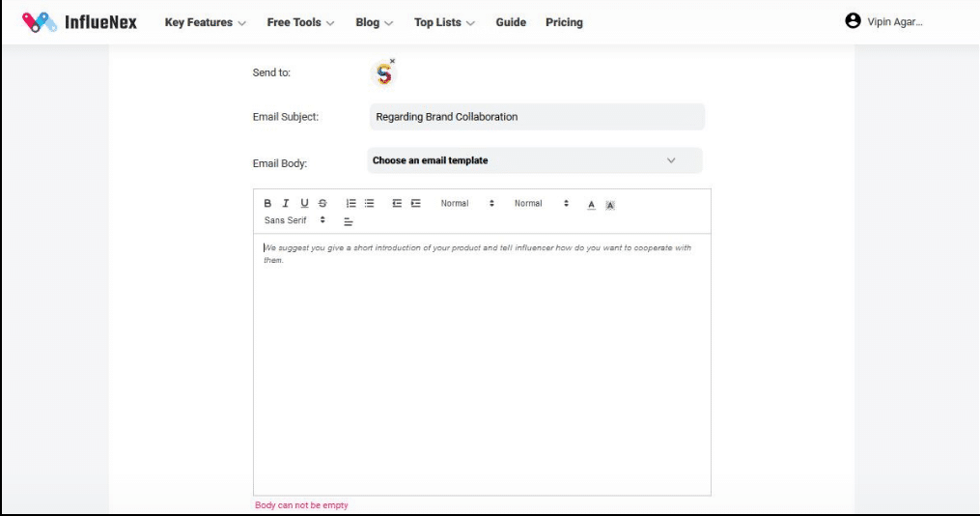Open the Top Lists menu
The height and width of the screenshot is (516, 980).
tap(444, 22)
